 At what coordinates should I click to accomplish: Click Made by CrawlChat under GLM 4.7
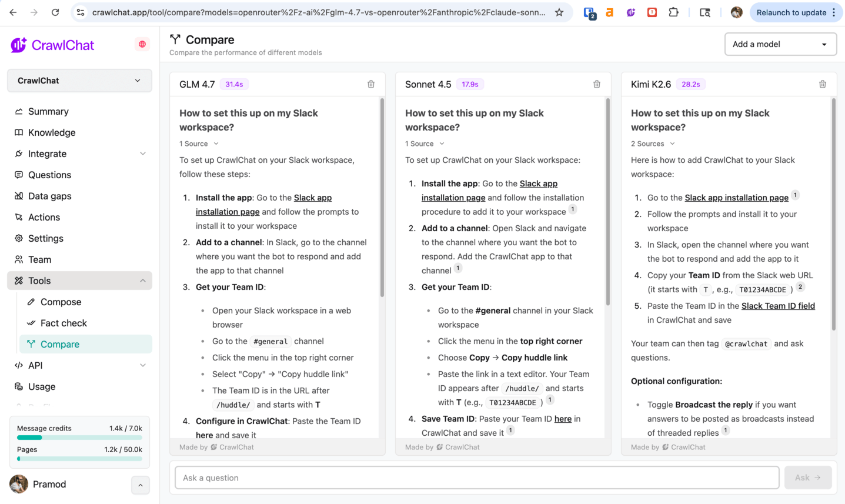[216, 447]
